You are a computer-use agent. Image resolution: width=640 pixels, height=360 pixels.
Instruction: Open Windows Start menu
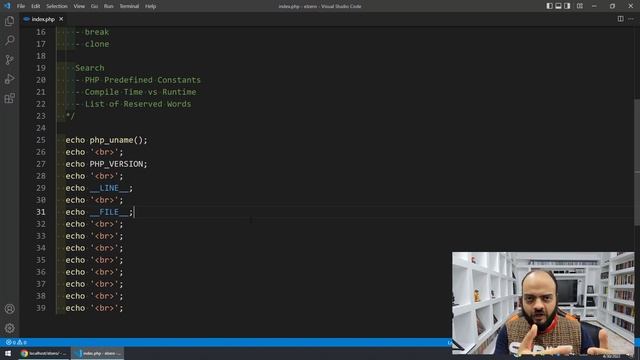pyautogui.click(x=8, y=353)
